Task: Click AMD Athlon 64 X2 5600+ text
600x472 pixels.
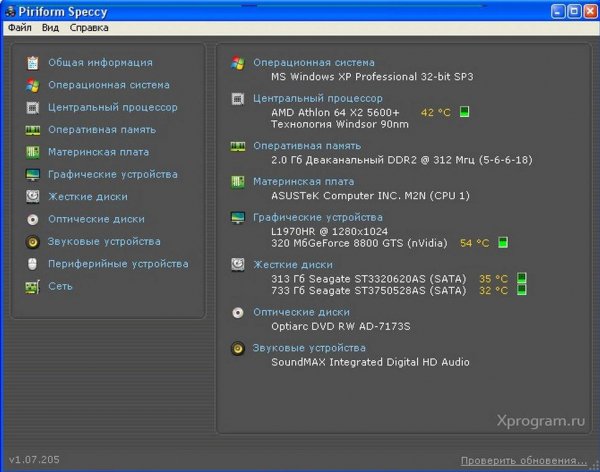Action: tap(335, 113)
